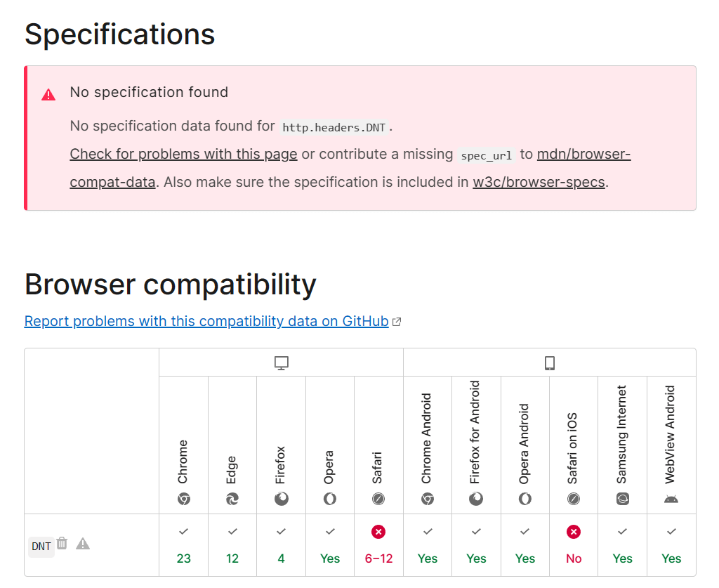
Task: Open the mdn/browser-compat-data link
Action: point(350,168)
